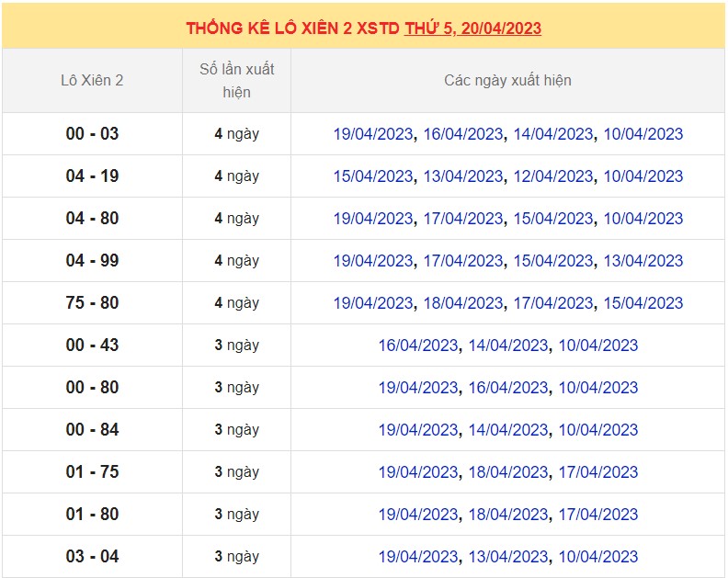Open 10/04/2023 in the 00 - 84 row
Screen dimensions: 728x578
coord(597,430)
